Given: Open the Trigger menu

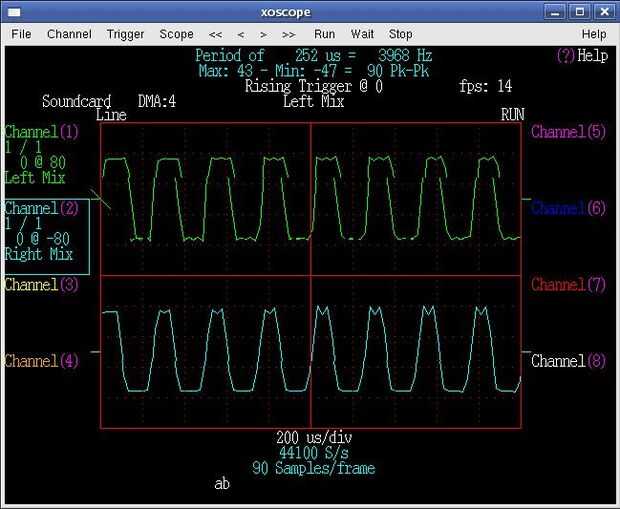Looking at the screenshot, I should click(126, 34).
